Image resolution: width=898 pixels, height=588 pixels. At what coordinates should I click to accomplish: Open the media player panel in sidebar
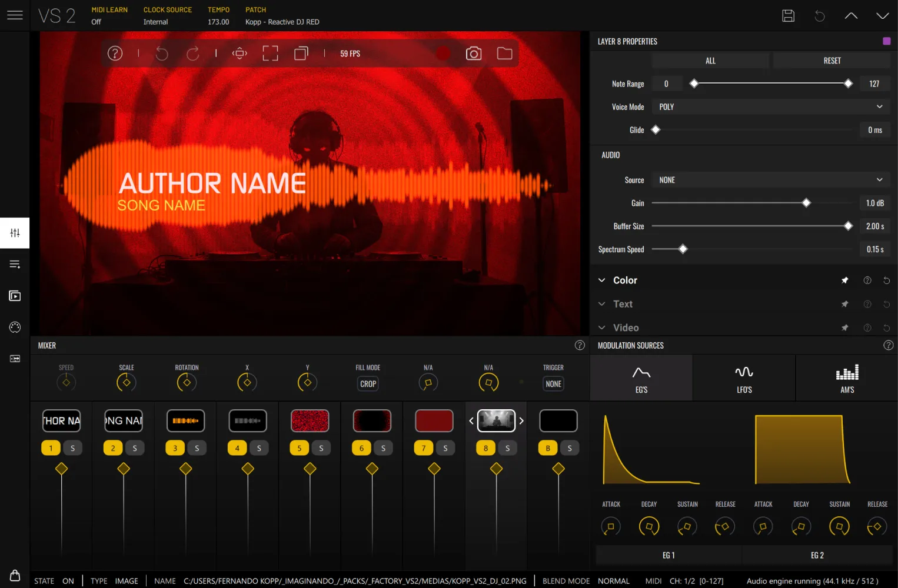coord(15,296)
